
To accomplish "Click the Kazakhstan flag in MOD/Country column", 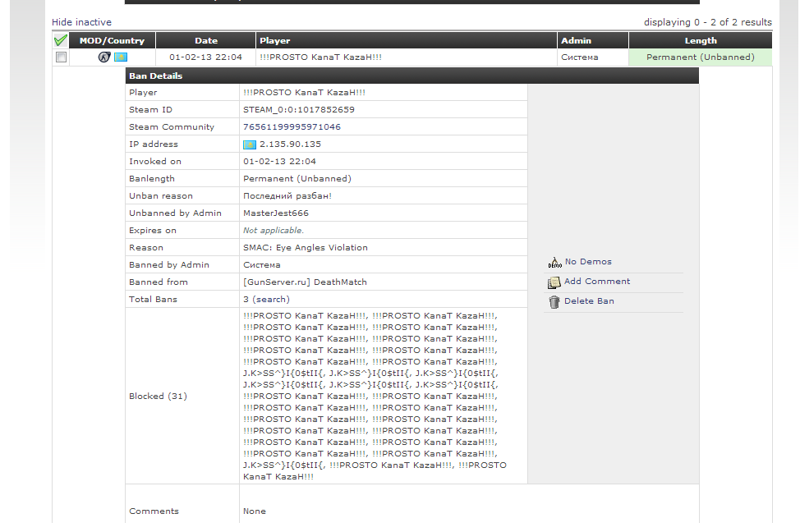I will click(120, 57).
